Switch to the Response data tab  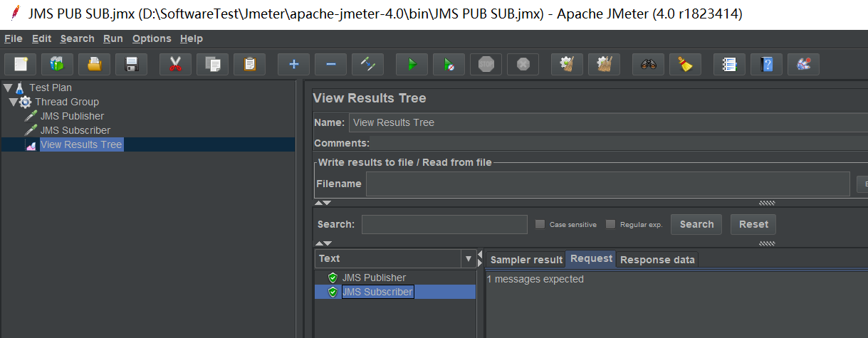click(x=657, y=260)
